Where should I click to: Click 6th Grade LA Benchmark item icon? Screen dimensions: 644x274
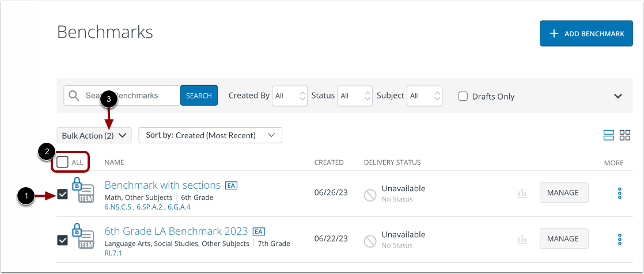tap(84, 236)
